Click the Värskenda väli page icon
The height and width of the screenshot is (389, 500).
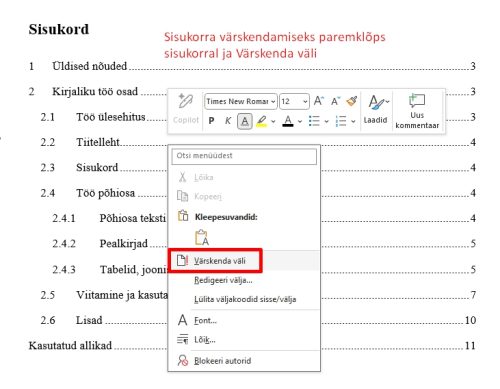(182, 260)
